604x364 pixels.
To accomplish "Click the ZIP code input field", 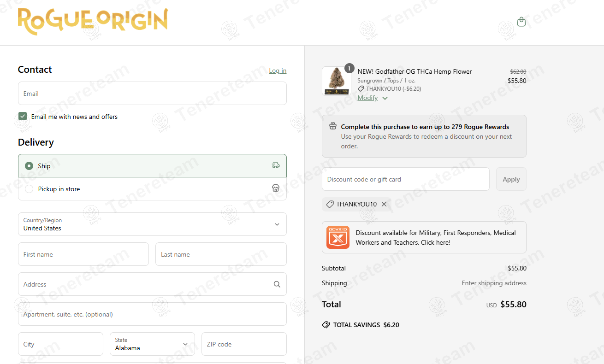I will coord(244,344).
